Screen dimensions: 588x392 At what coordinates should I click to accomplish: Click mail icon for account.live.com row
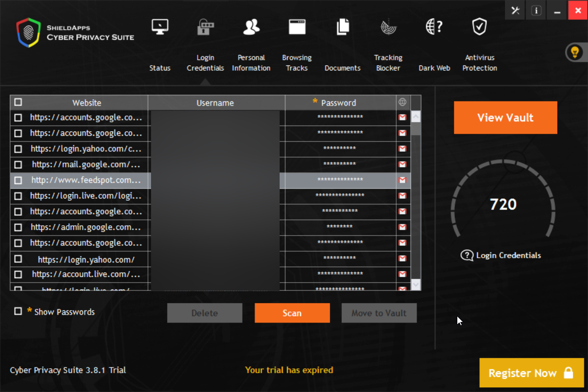402,274
